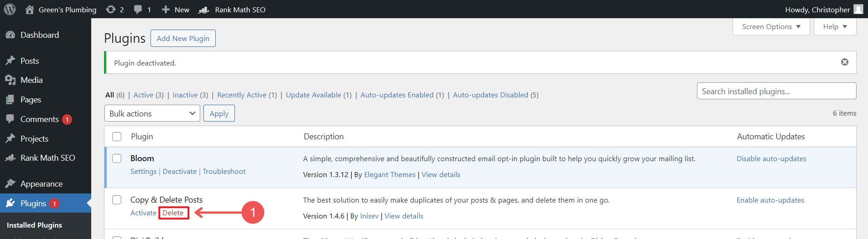Click the WordPress logo icon
Viewport: 868px width, 239px height.
(x=10, y=10)
